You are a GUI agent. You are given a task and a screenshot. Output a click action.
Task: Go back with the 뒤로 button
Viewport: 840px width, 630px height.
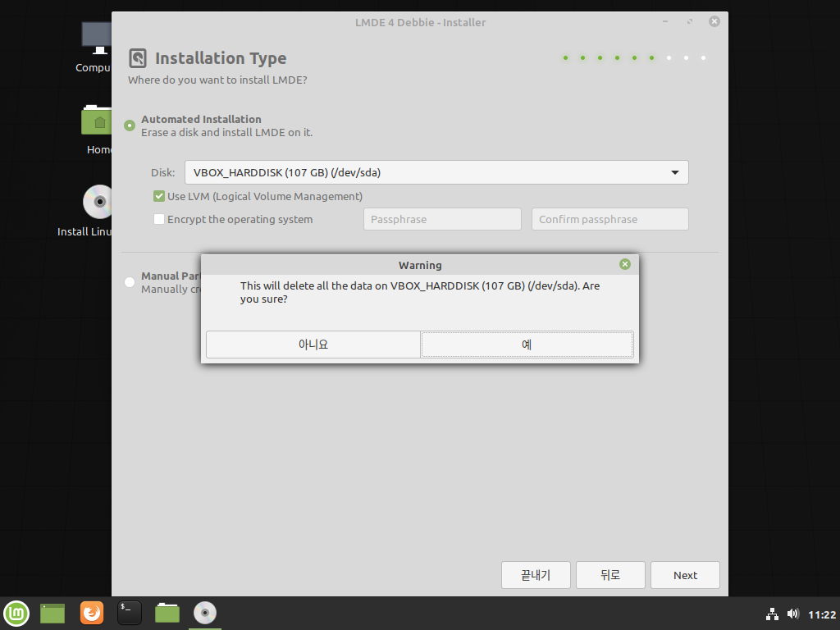click(610, 575)
